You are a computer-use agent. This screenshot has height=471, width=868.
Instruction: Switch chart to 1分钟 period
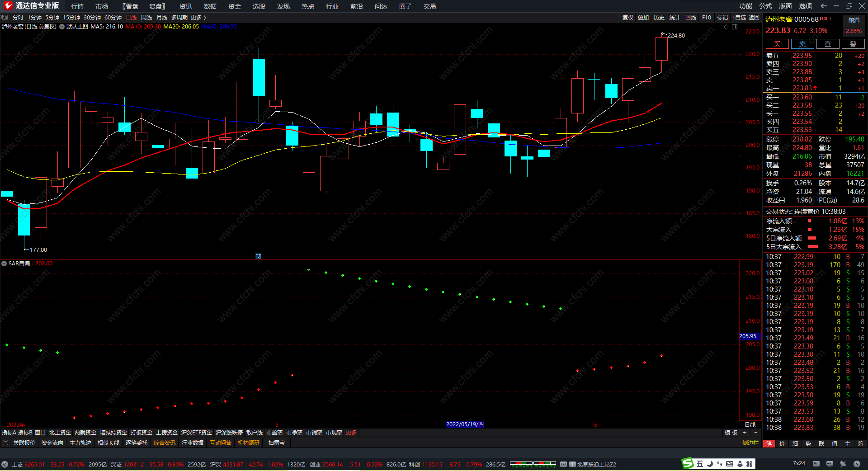point(34,18)
